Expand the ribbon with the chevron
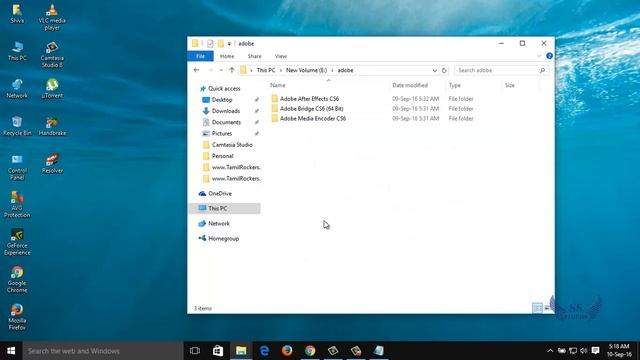Screen dimensions: 640x360 539,56
